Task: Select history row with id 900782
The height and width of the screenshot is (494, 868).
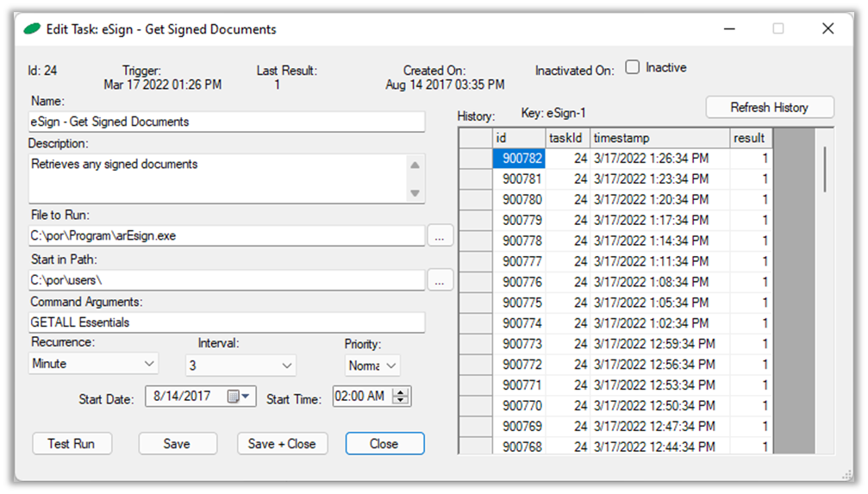Action: [x=519, y=159]
